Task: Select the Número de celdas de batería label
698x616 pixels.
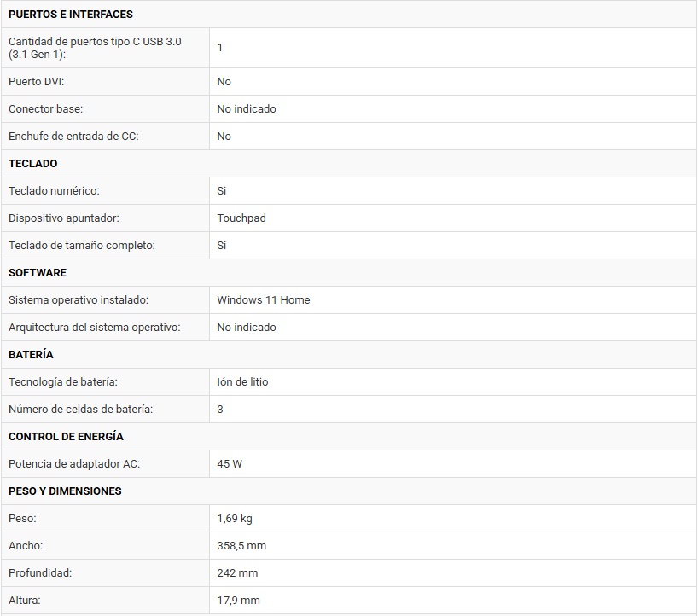Action: (x=80, y=409)
